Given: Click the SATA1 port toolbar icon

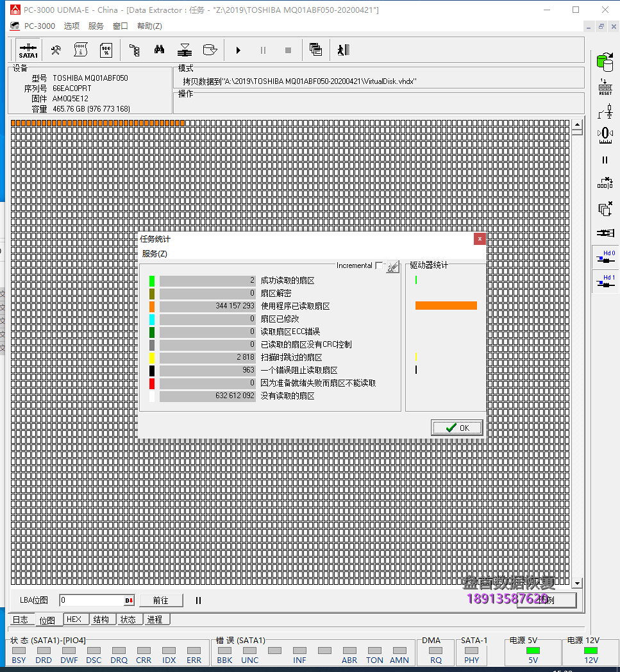Looking at the screenshot, I should (x=28, y=50).
